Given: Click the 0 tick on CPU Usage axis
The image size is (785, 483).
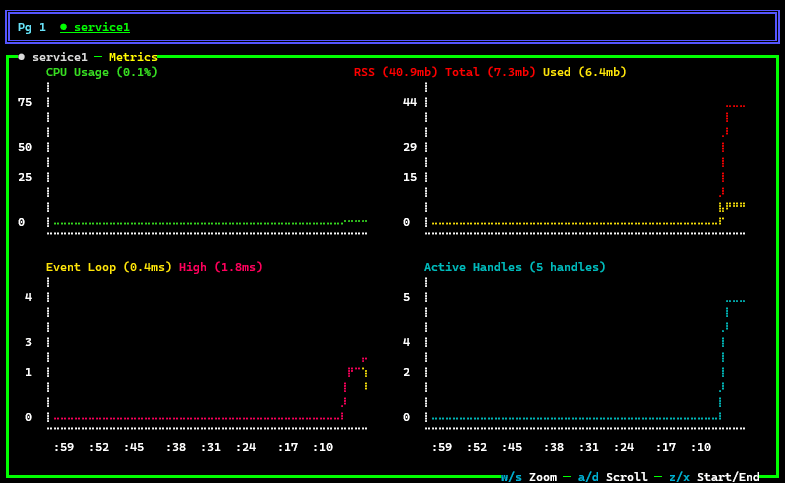Looking at the screenshot, I should [22, 222].
